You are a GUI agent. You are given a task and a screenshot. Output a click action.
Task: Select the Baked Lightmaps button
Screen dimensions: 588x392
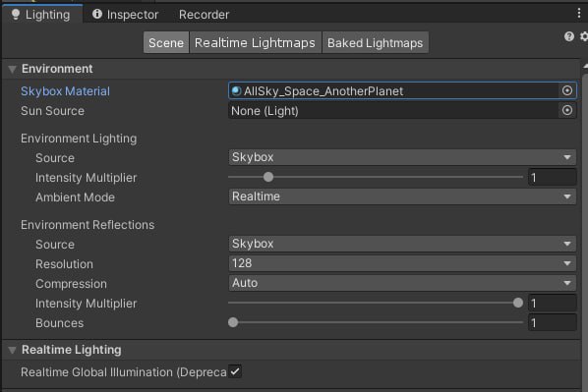375,42
